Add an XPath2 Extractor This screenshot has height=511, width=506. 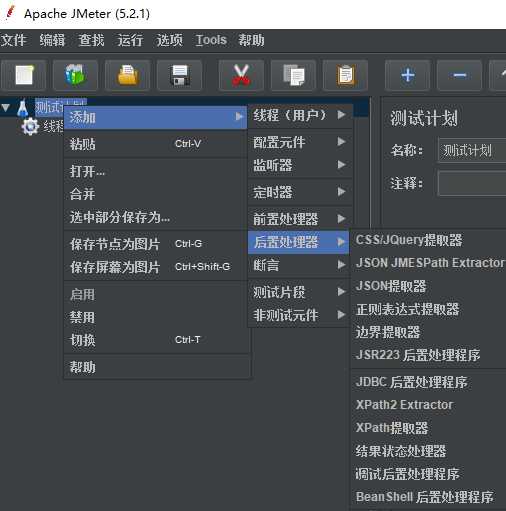(x=429, y=405)
